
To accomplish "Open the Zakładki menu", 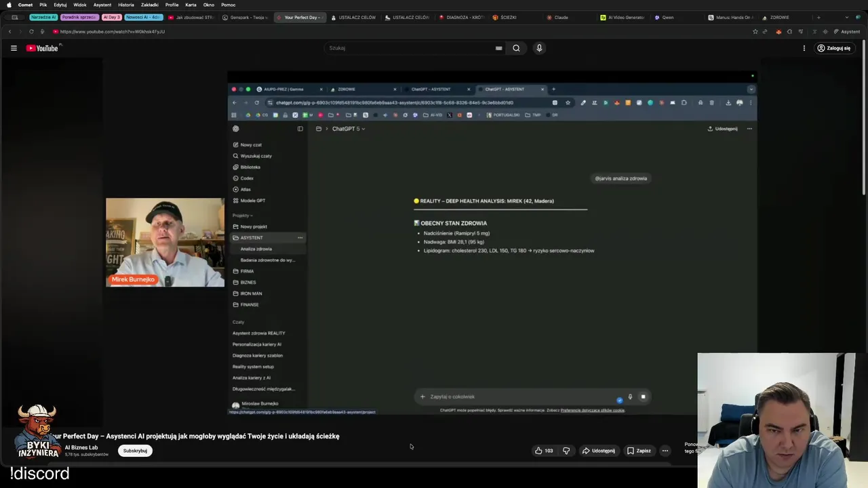I will pyautogui.click(x=150, y=5).
